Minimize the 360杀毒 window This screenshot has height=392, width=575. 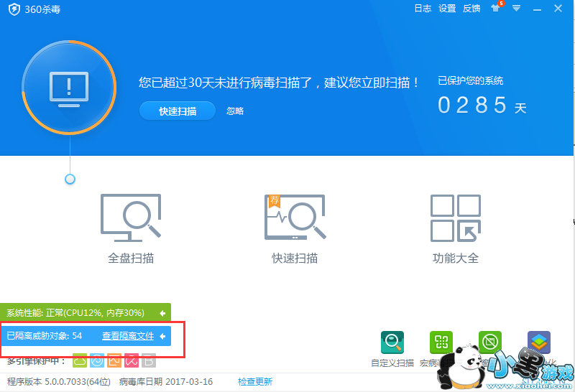[x=537, y=9]
